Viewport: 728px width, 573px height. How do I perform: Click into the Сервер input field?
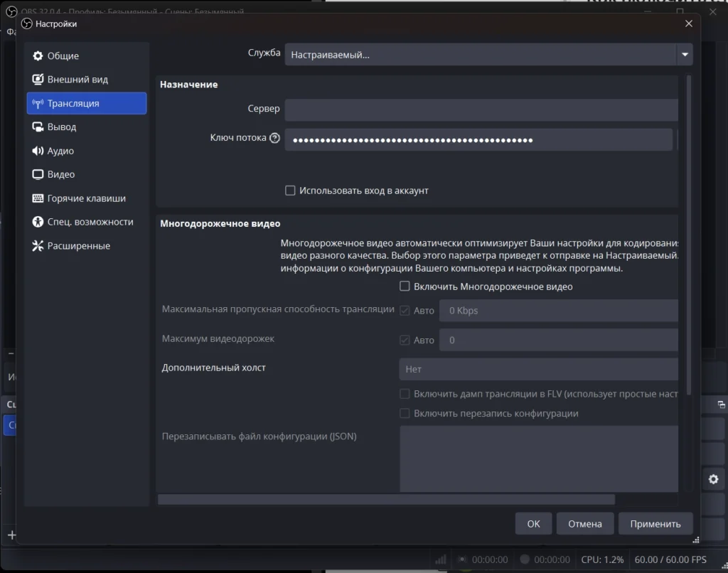pos(481,110)
